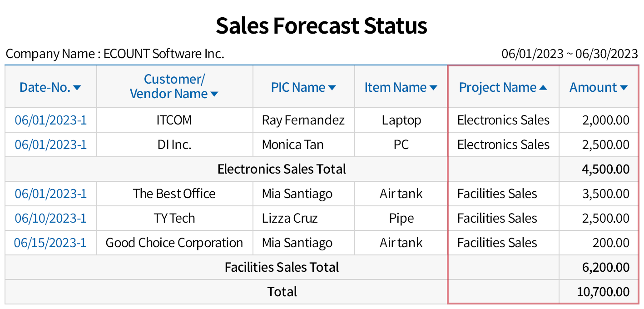Screen dimensions: 644x309
Task: Click the Project Name ascending arrow
Action: (543, 88)
